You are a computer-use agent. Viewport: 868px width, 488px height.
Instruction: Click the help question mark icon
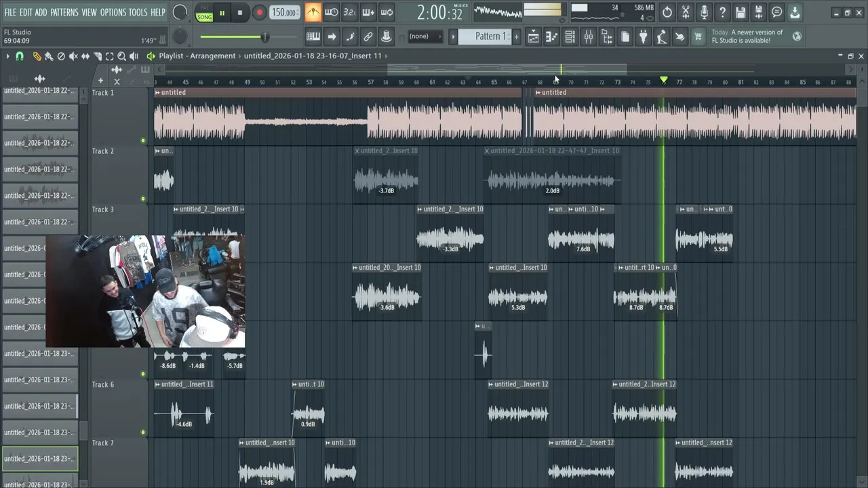[722, 12]
